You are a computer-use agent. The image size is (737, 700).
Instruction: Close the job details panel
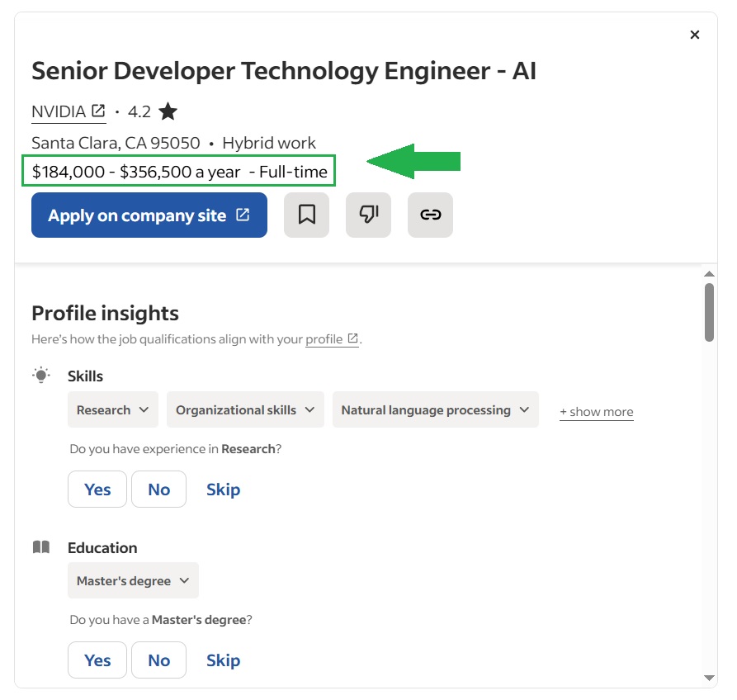694,35
